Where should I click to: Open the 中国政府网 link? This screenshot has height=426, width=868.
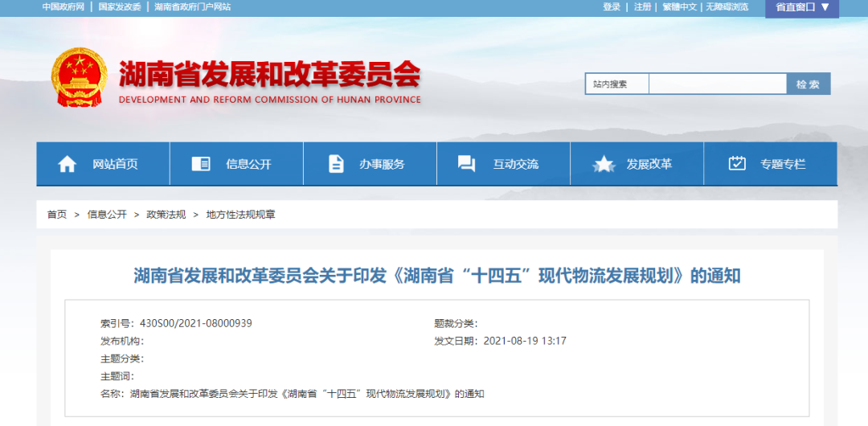click(63, 6)
